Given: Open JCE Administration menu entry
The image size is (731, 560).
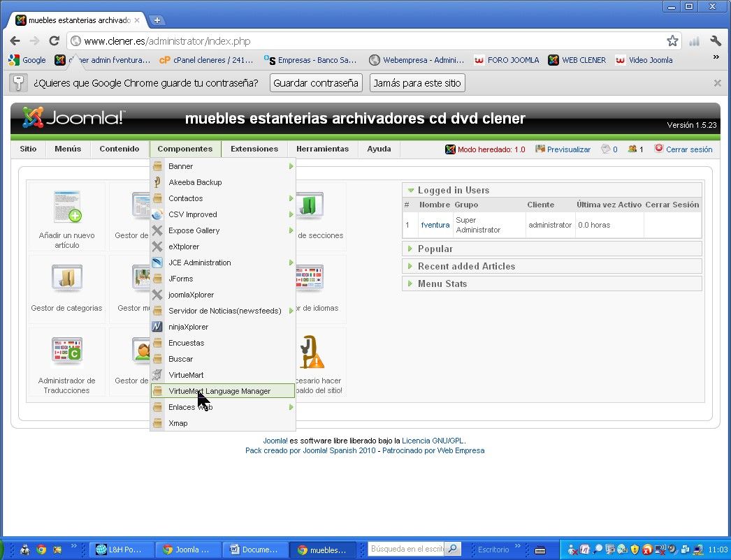Looking at the screenshot, I should [223, 263].
